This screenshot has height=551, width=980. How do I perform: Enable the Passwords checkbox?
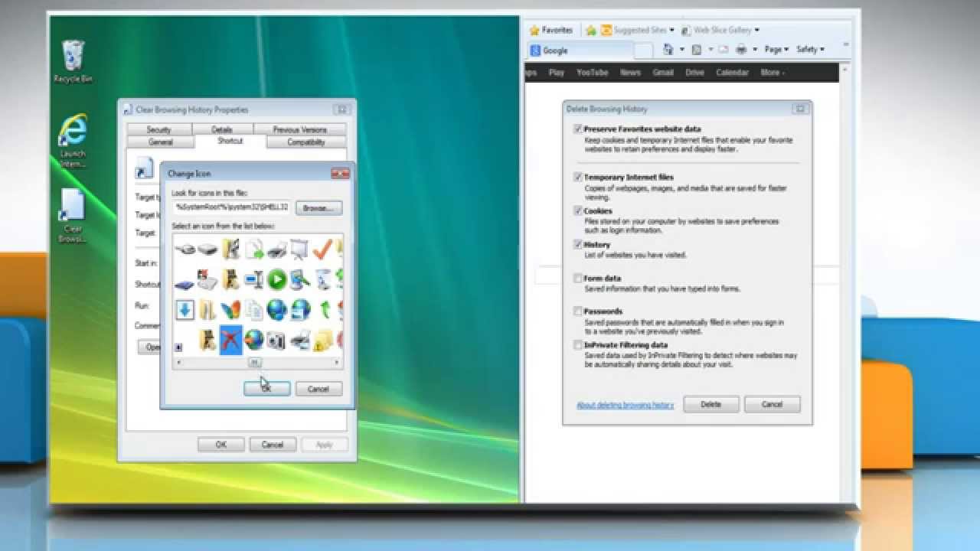(x=579, y=311)
